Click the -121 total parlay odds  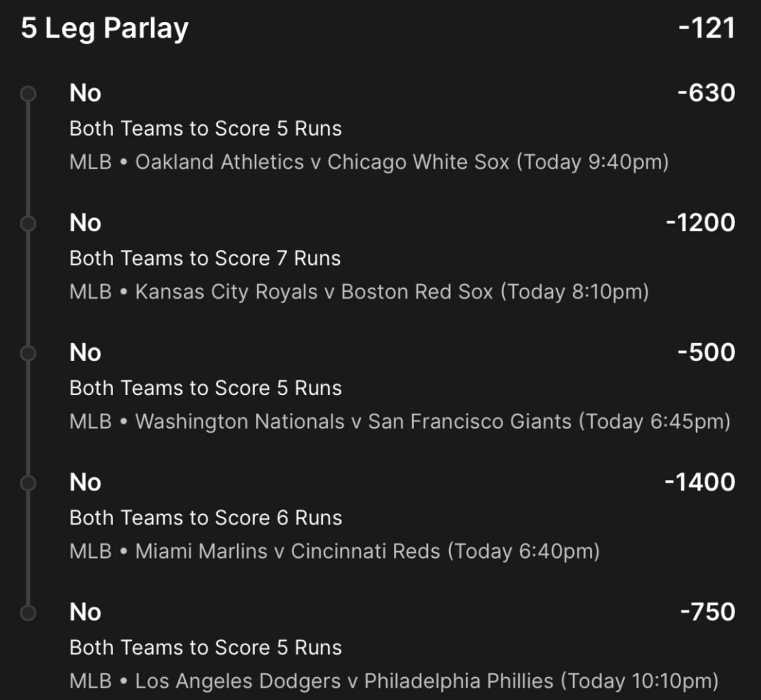[706, 28]
